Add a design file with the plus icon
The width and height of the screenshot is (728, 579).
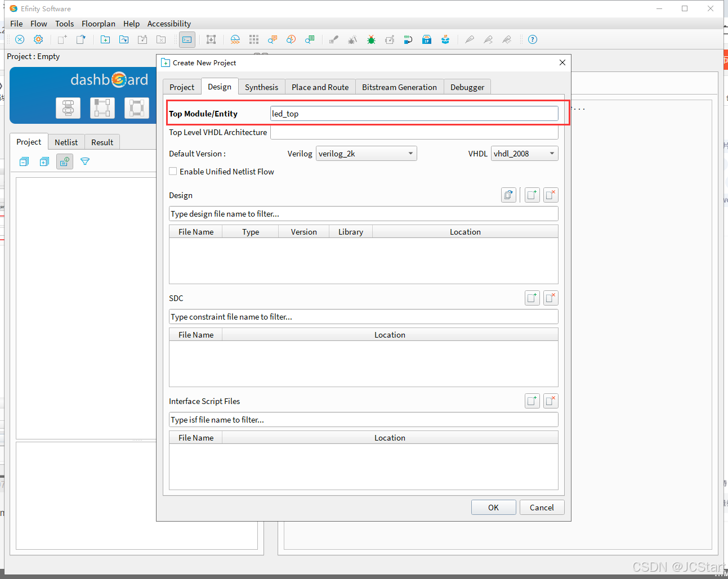pos(532,195)
